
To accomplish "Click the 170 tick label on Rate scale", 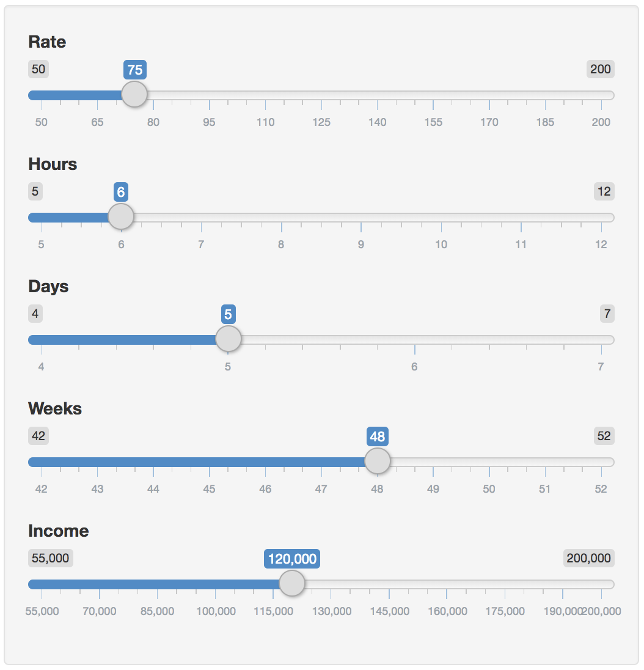I will coord(489,122).
